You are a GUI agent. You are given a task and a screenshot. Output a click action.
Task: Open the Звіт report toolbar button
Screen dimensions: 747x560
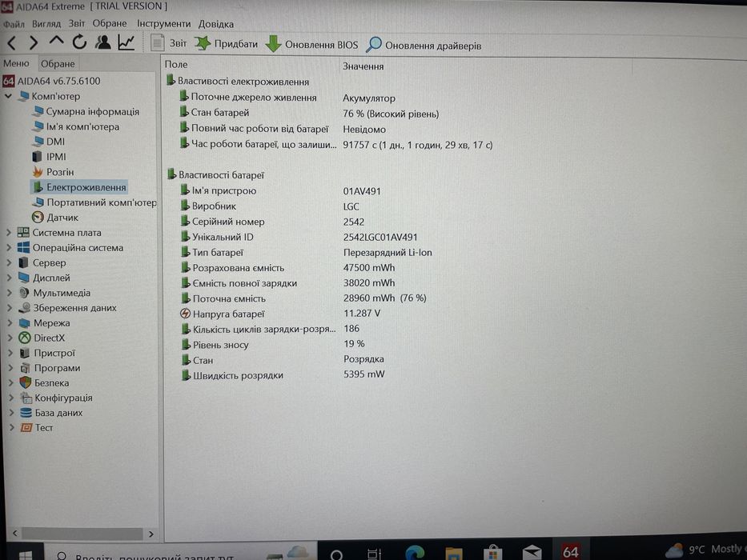point(169,43)
